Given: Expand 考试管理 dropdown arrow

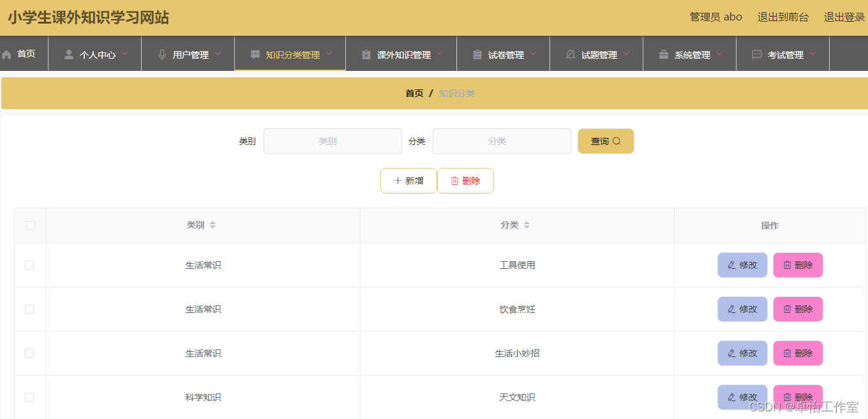Looking at the screenshot, I should (812, 54).
